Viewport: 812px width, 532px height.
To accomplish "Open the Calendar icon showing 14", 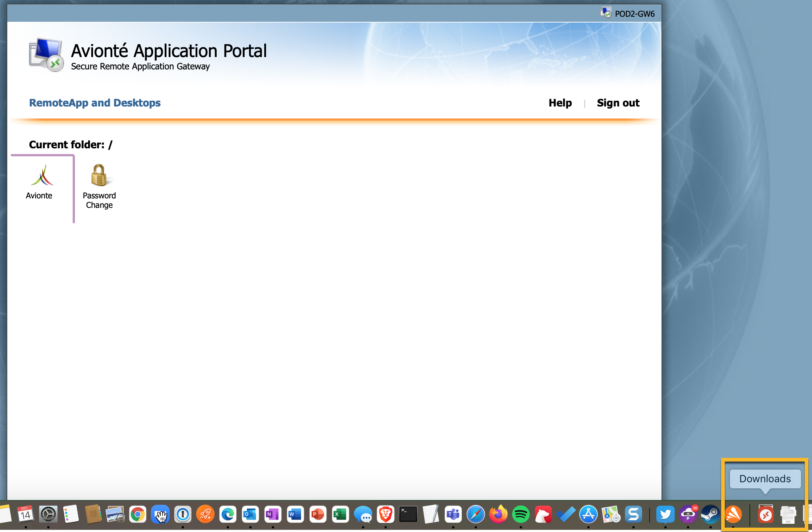I will point(25,514).
